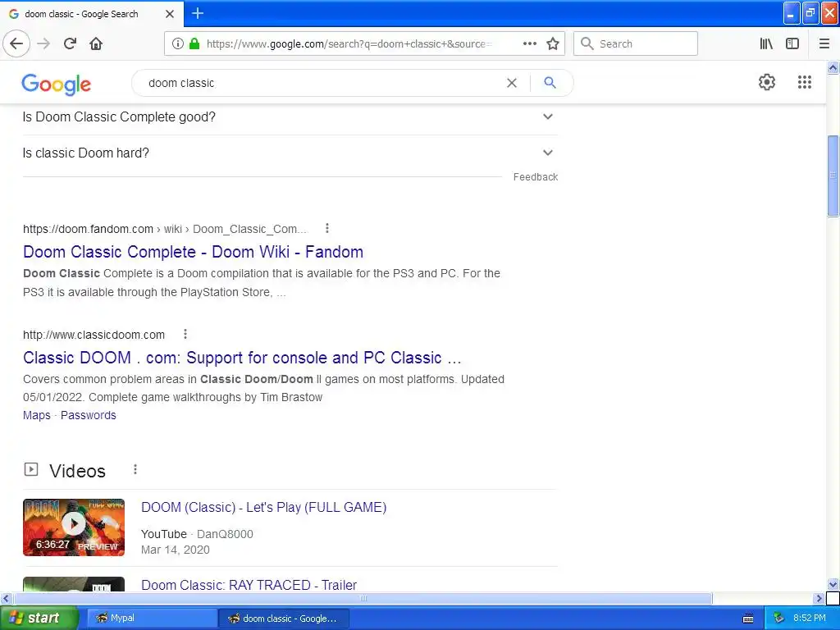Show site information icon in address bar
The image size is (840, 630).
point(178,43)
